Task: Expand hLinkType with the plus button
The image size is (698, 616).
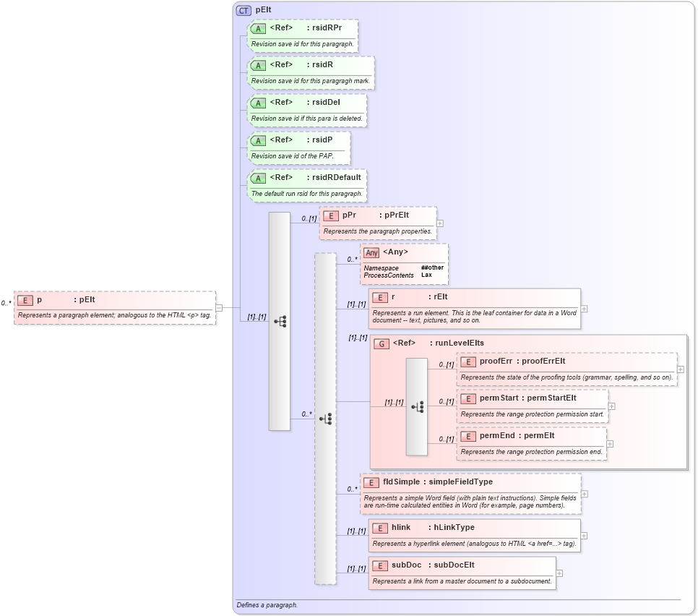Action: click(584, 536)
